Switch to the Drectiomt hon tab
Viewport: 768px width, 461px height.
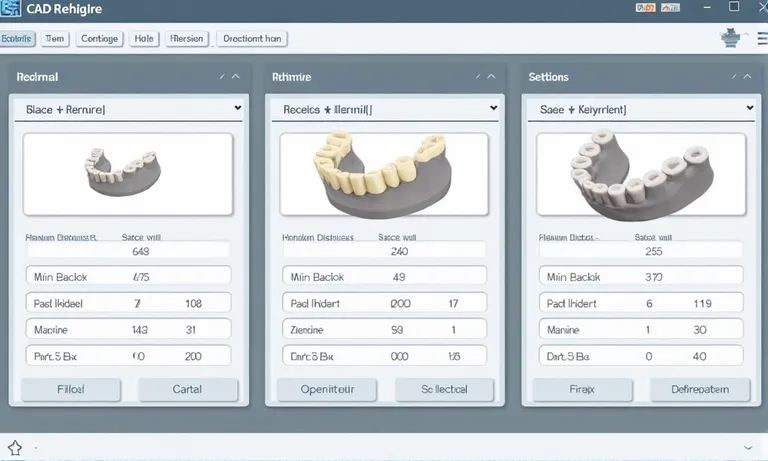(x=252, y=39)
